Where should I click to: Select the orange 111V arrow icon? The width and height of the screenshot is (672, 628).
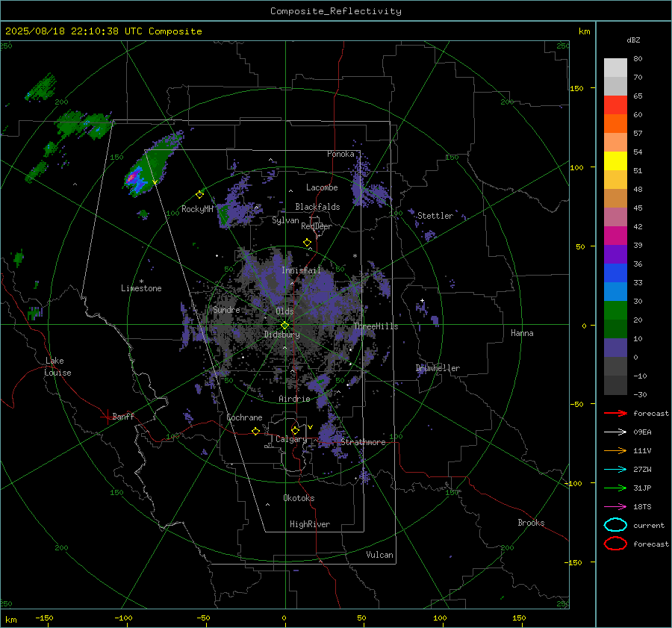615,450
